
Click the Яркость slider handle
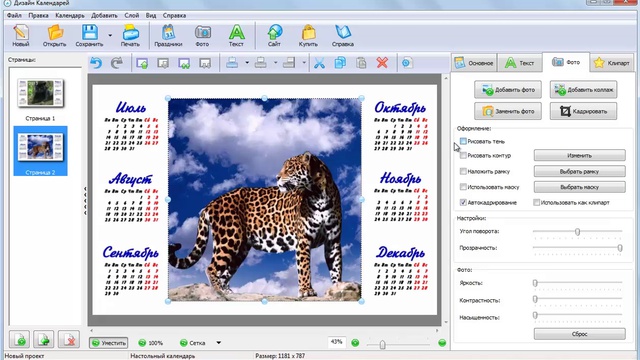pyautogui.click(x=535, y=283)
